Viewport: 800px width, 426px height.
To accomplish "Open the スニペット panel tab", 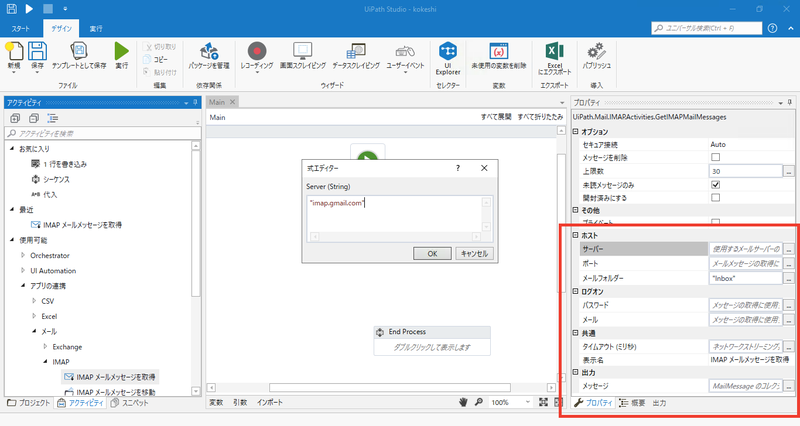I will [x=130, y=403].
